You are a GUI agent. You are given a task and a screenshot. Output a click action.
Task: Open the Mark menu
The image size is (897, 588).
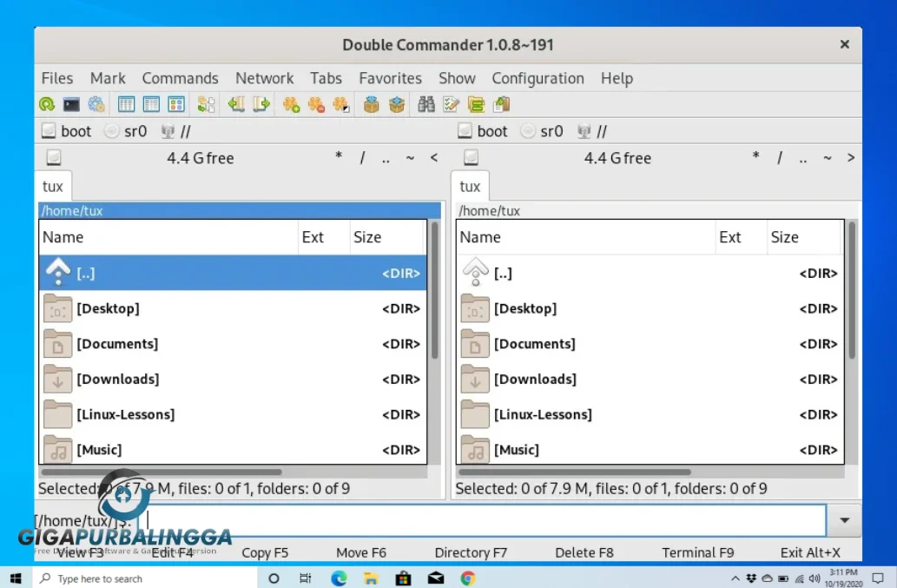(x=108, y=78)
